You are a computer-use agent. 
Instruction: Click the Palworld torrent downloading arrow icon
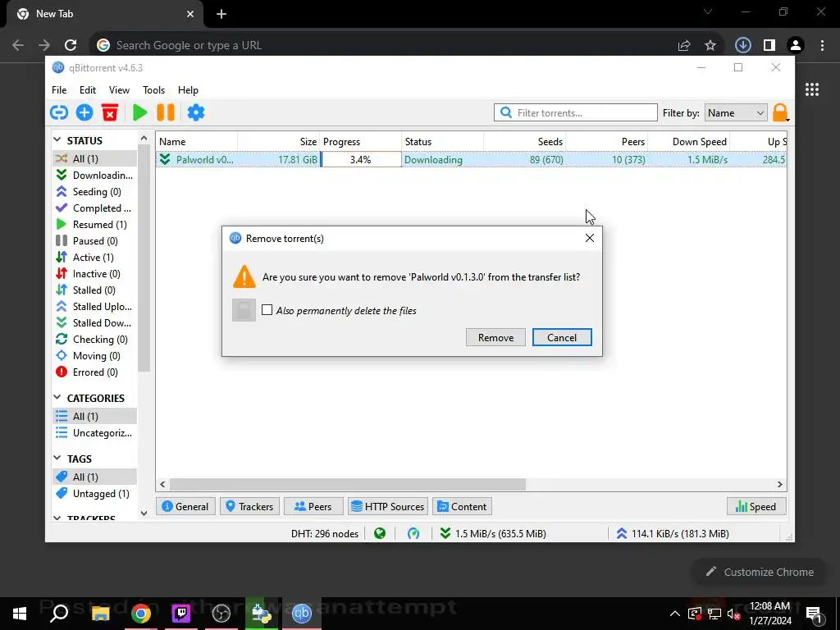pyautogui.click(x=165, y=159)
